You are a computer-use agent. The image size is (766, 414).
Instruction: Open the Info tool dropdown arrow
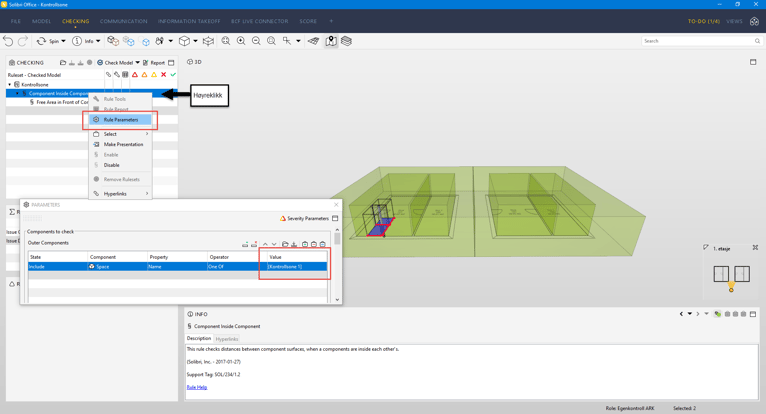(x=98, y=41)
